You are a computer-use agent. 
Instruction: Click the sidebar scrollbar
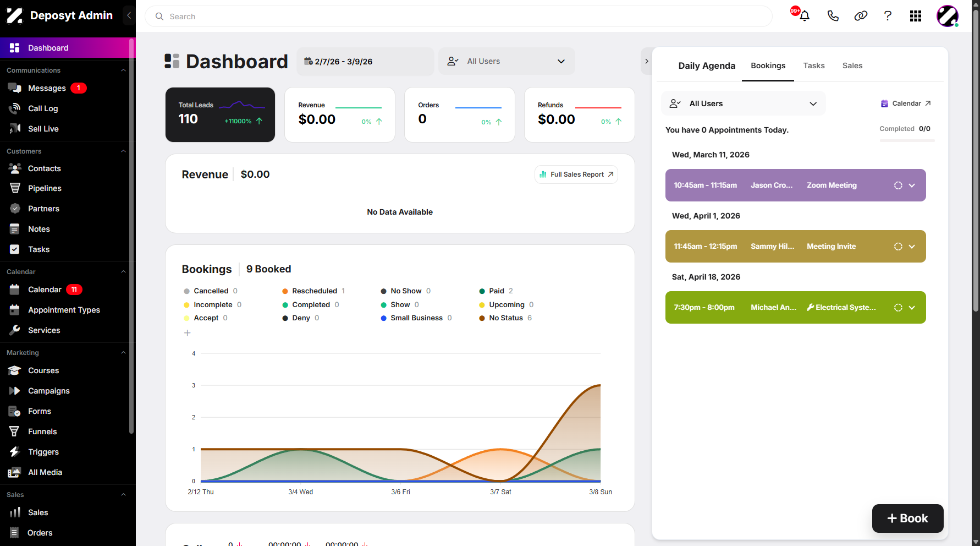click(x=131, y=237)
